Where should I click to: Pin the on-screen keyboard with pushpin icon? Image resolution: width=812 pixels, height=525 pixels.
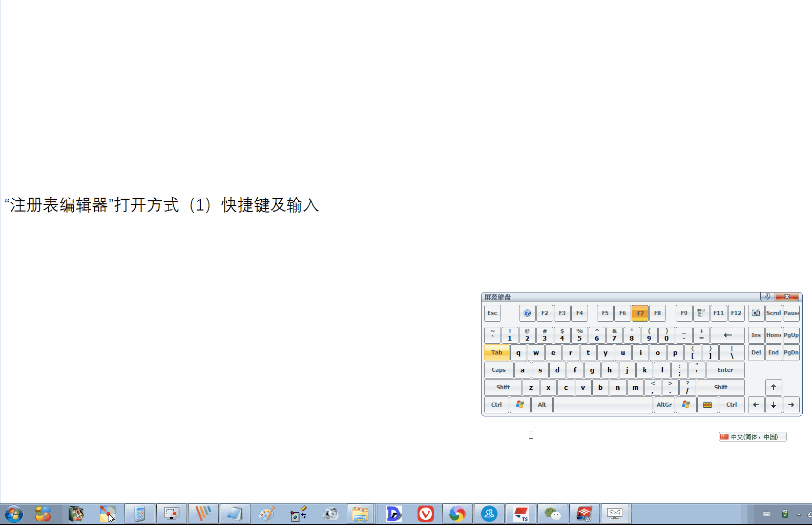[767, 297]
